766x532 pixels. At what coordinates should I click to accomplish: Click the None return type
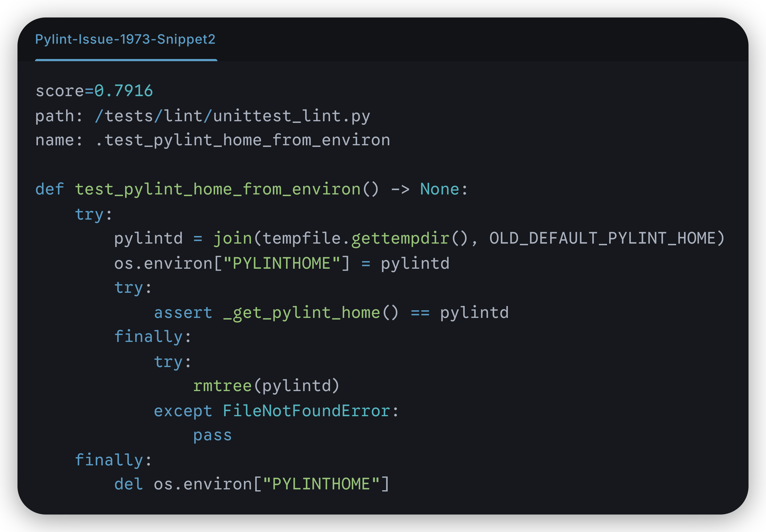click(x=439, y=189)
